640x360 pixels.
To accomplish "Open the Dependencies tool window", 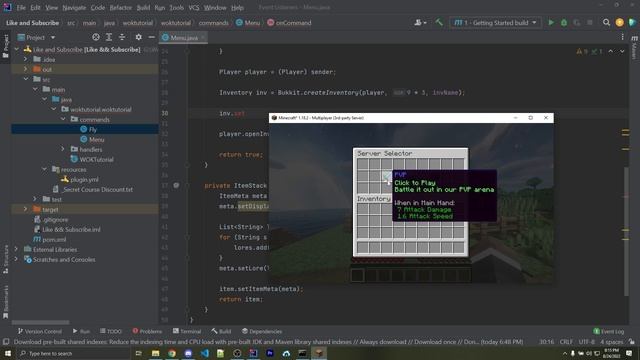I will coord(262,331).
